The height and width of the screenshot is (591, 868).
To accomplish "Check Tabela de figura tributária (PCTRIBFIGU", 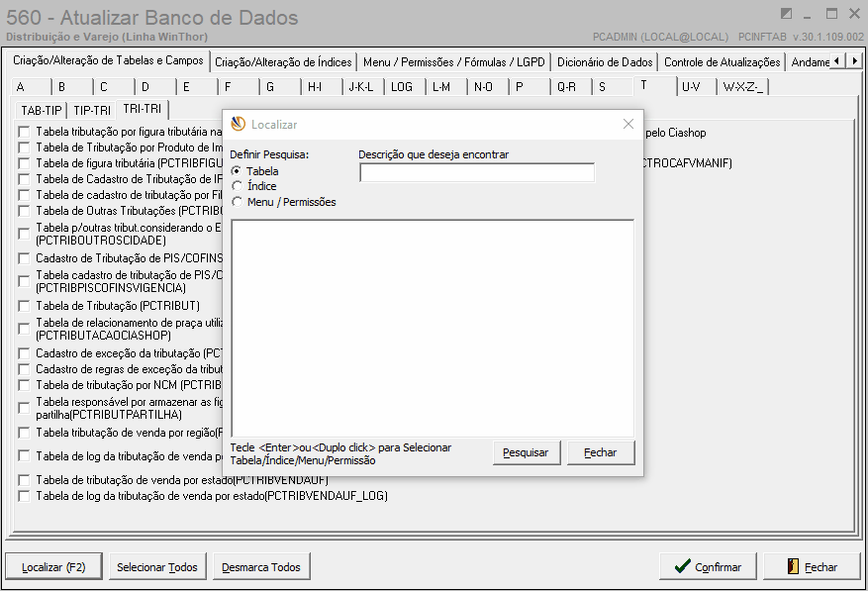I will (24, 163).
